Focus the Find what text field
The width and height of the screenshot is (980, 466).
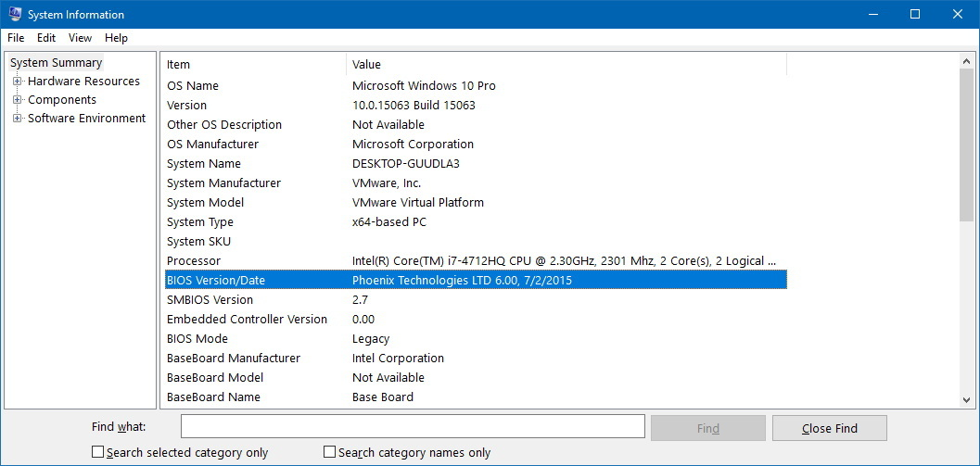(x=413, y=427)
